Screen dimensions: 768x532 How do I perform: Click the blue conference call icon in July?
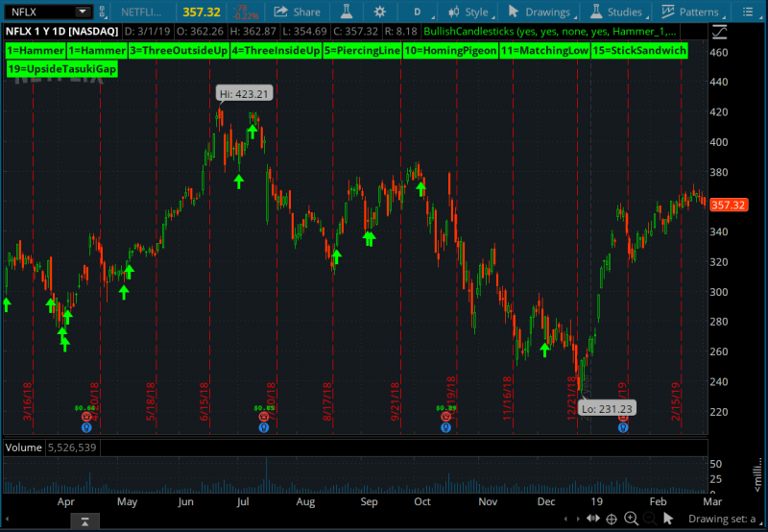coord(263,427)
